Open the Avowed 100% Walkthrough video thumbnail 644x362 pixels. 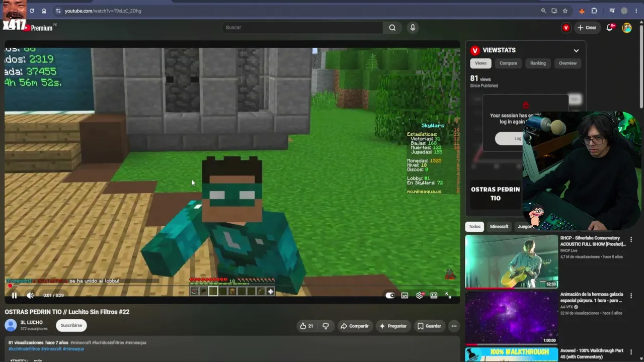[x=512, y=354]
